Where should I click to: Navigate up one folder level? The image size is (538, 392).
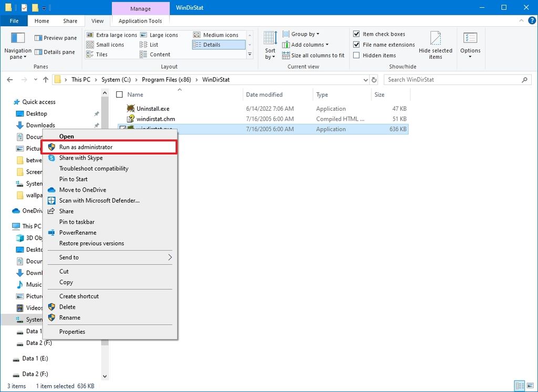tap(46, 79)
